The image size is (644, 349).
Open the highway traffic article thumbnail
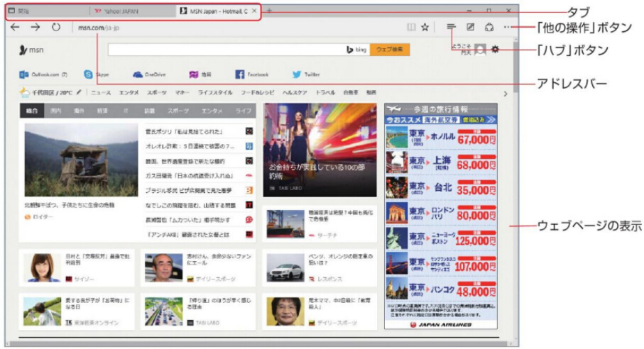(x=163, y=311)
